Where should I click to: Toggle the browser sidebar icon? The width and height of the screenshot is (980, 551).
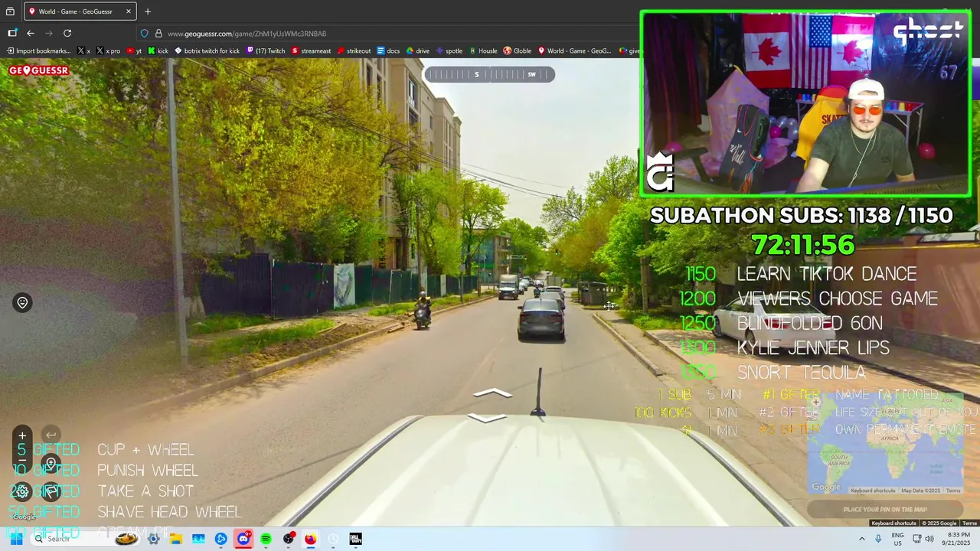[x=12, y=33]
